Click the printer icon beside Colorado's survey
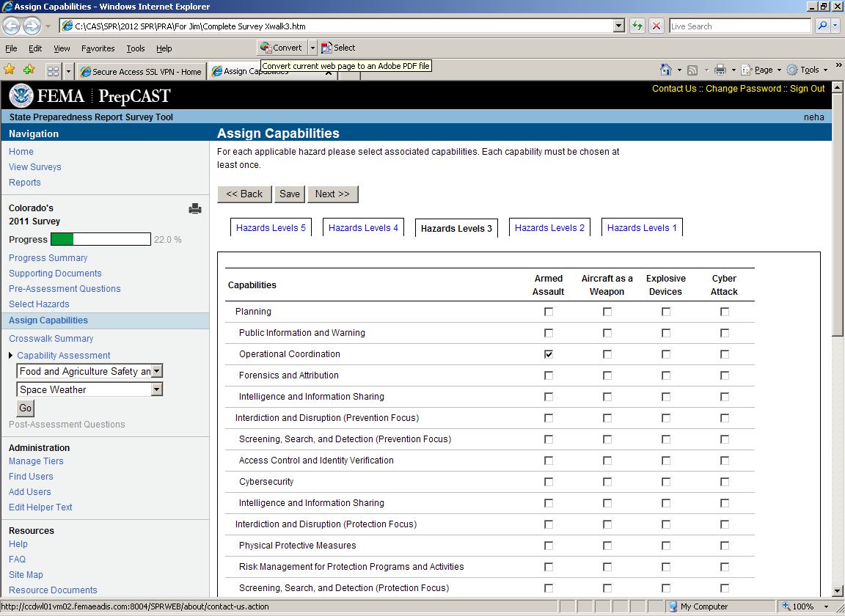 pyautogui.click(x=194, y=209)
